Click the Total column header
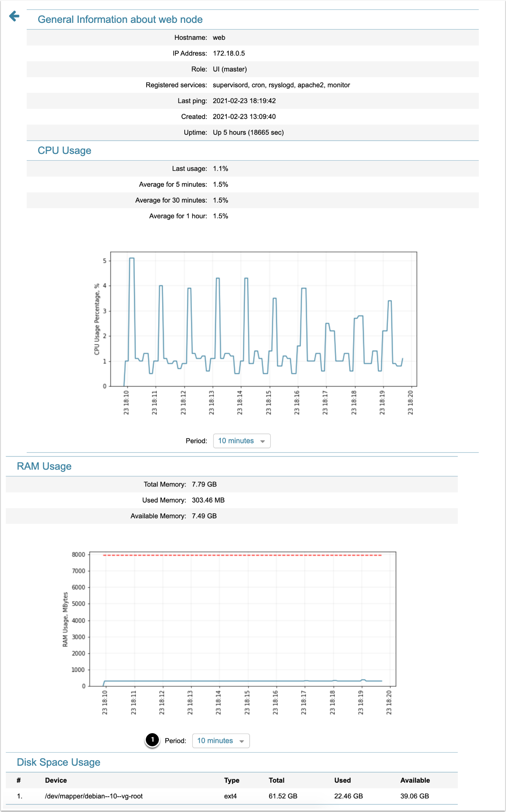The width and height of the screenshot is (506, 812). click(x=276, y=780)
